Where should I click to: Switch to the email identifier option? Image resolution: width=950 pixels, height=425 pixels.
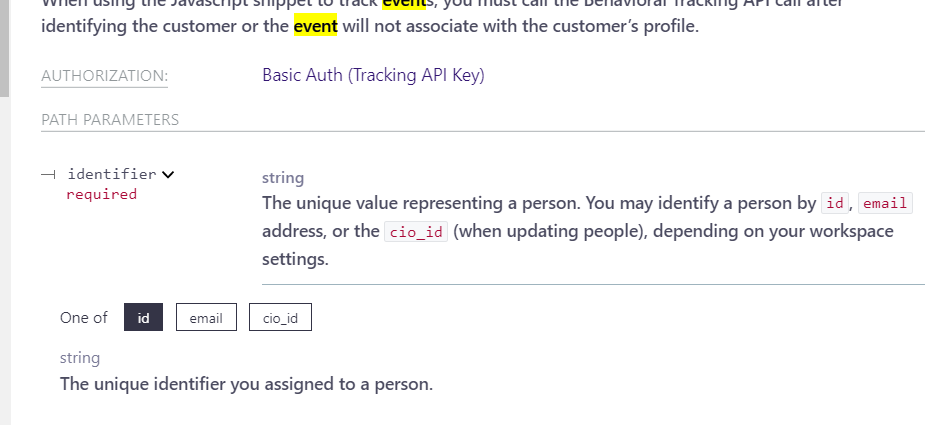[206, 317]
